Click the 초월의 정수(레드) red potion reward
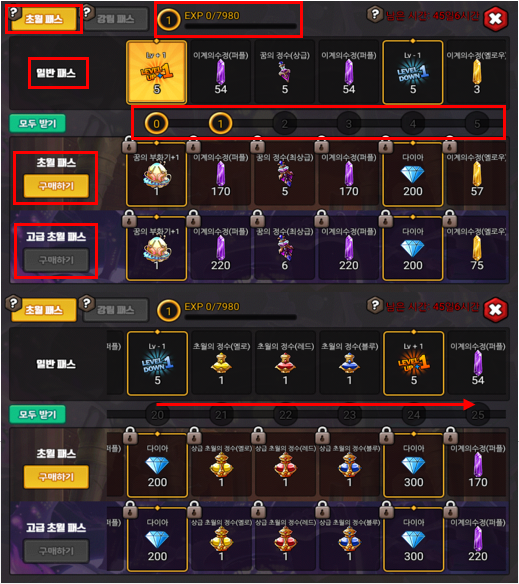The image size is (519, 584). [285, 363]
